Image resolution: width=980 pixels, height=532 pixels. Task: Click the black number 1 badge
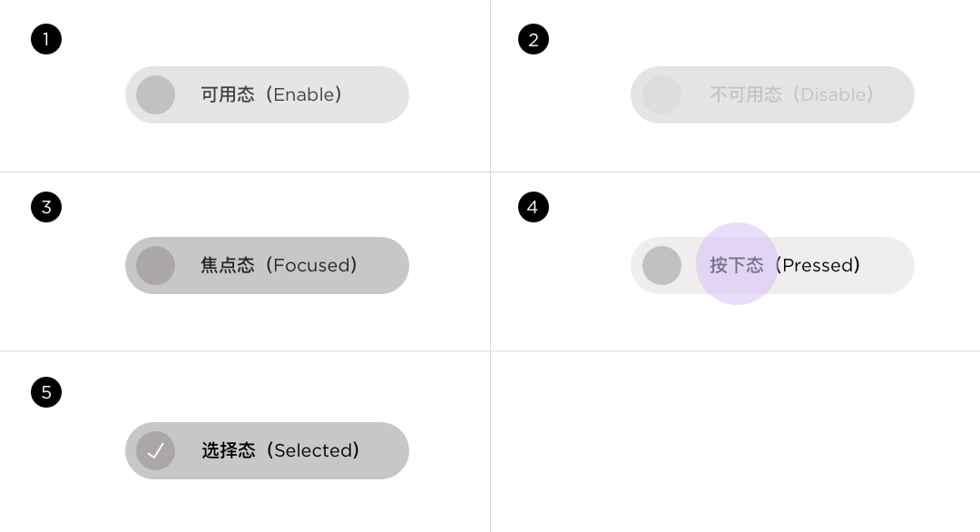[46, 39]
